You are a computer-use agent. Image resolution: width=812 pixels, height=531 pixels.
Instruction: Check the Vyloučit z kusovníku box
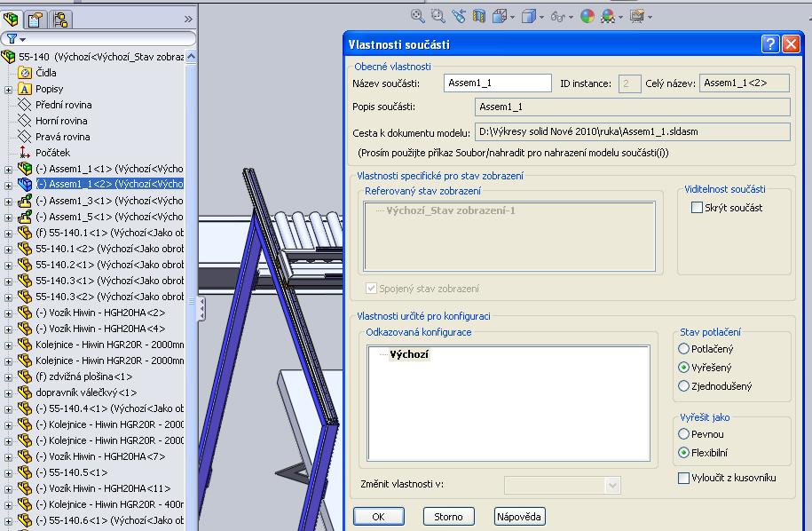click(683, 478)
